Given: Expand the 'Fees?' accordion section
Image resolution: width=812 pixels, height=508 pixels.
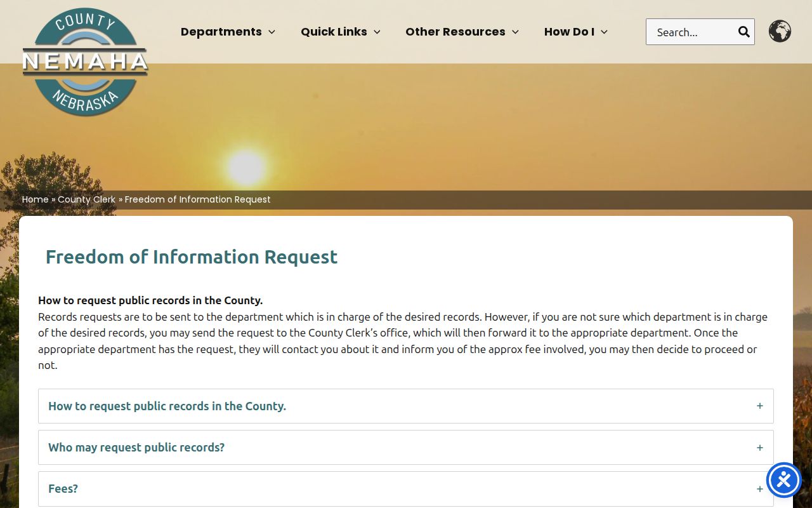Looking at the screenshot, I should tap(406, 489).
